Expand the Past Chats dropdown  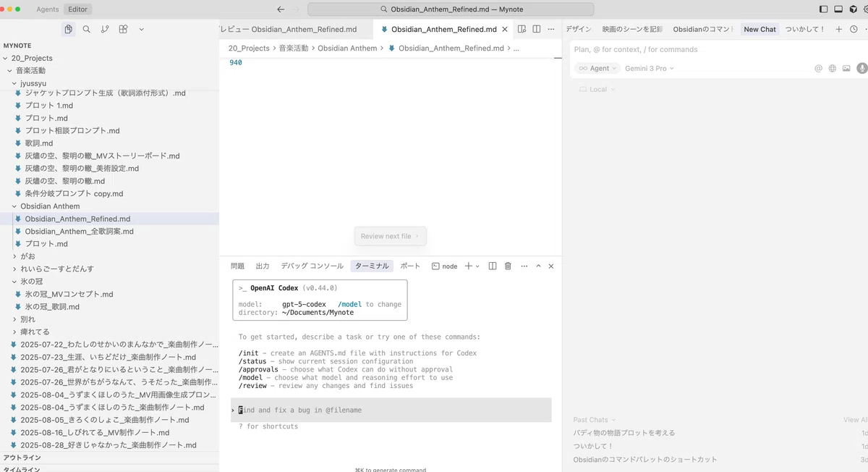tap(595, 419)
